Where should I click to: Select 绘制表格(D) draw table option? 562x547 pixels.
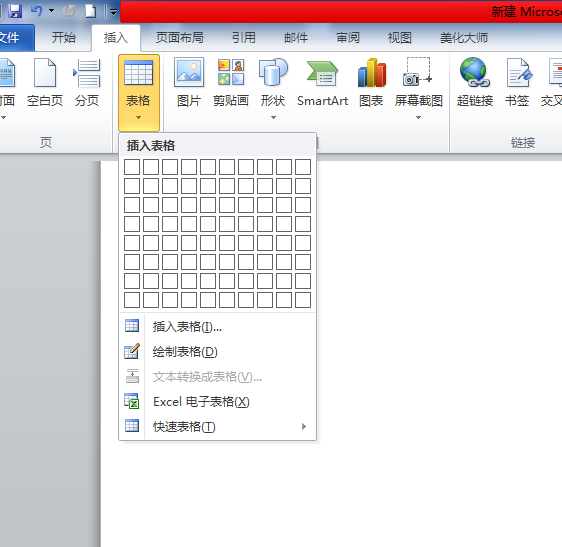pyautogui.click(x=218, y=352)
